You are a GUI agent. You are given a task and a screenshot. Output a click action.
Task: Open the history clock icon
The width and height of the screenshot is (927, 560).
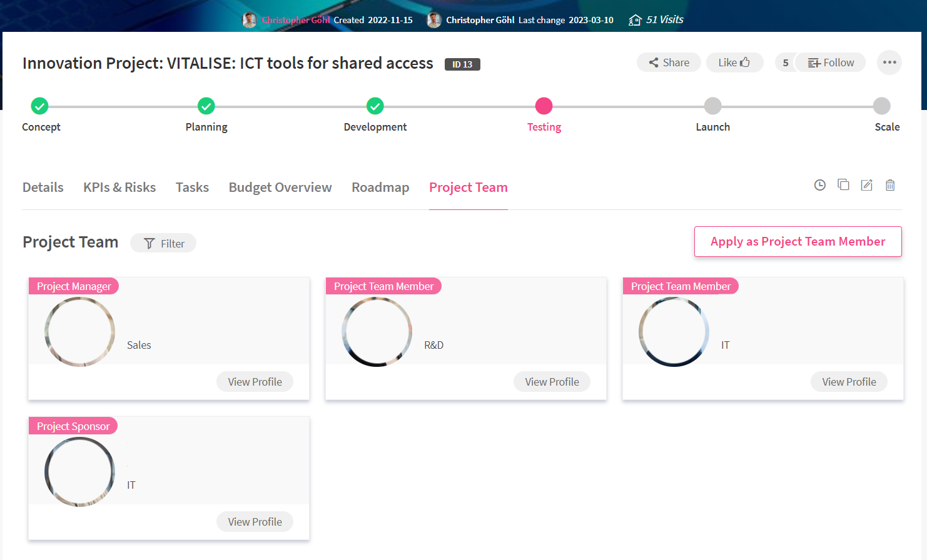tap(819, 185)
